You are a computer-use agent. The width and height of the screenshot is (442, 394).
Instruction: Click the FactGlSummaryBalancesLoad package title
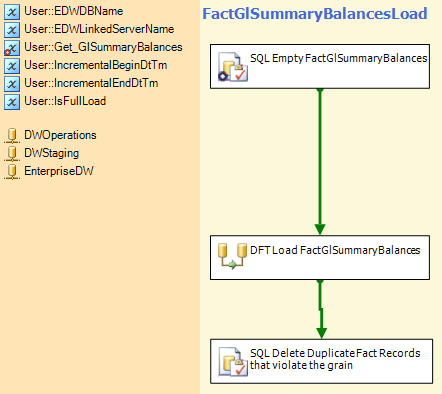(x=315, y=14)
